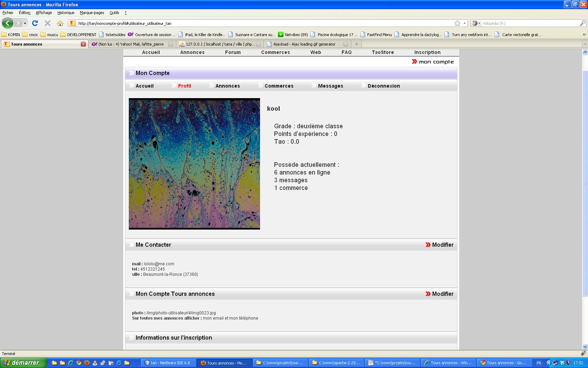Open the ticketsoldes bookmark
Viewport: 588px width, 368px height.
pyautogui.click(x=112, y=35)
